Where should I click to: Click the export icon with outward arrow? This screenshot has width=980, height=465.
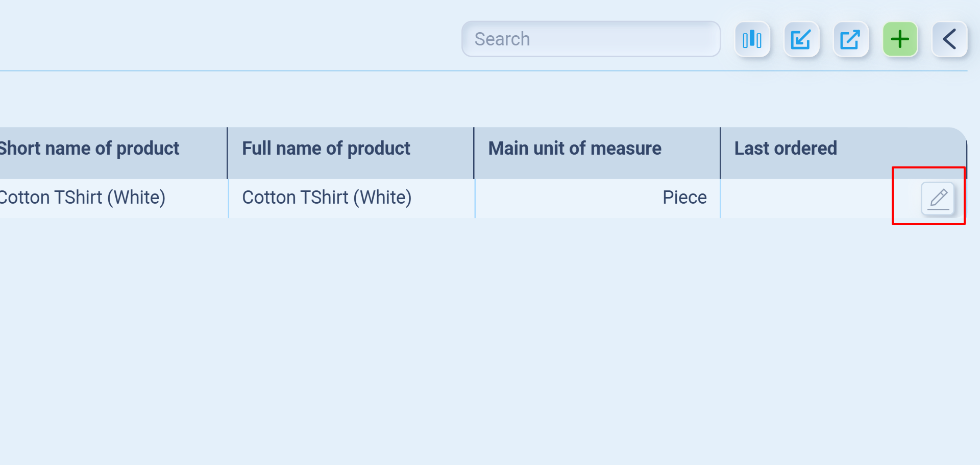tap(850, 39)
